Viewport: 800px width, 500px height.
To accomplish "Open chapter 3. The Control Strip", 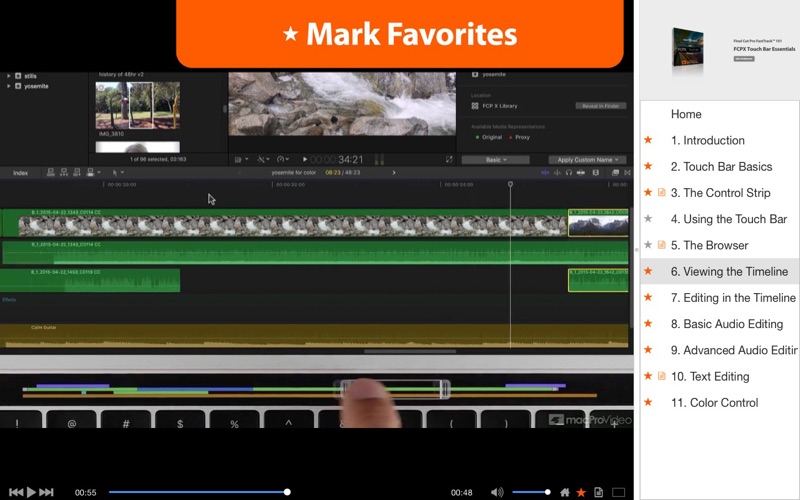I will [720, 193].
